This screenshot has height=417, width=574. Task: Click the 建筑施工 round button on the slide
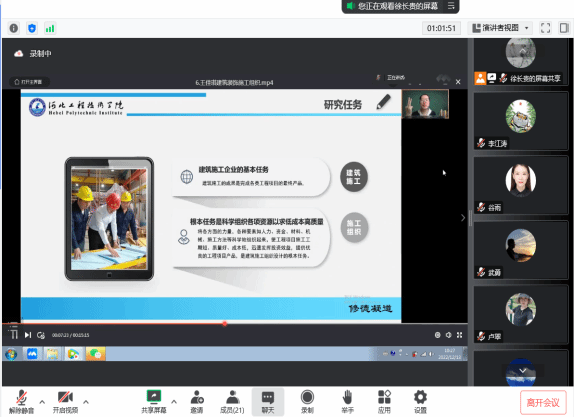click(354, 177)
